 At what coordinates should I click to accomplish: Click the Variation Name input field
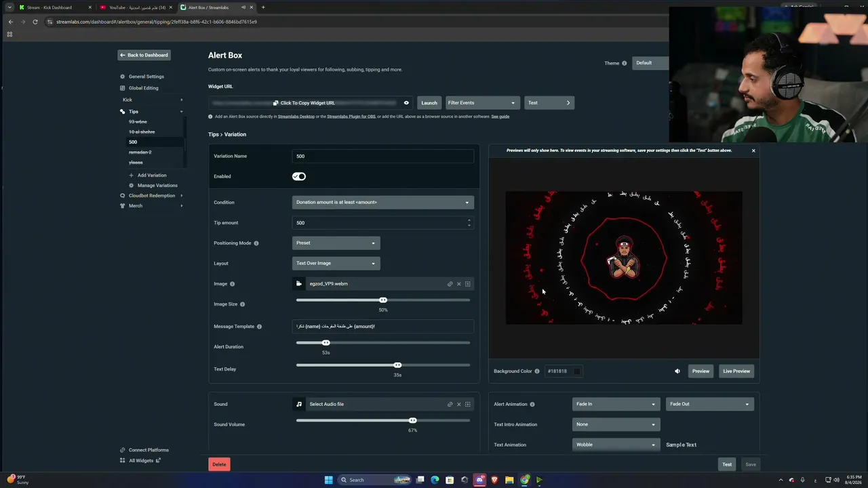[383, 156]
